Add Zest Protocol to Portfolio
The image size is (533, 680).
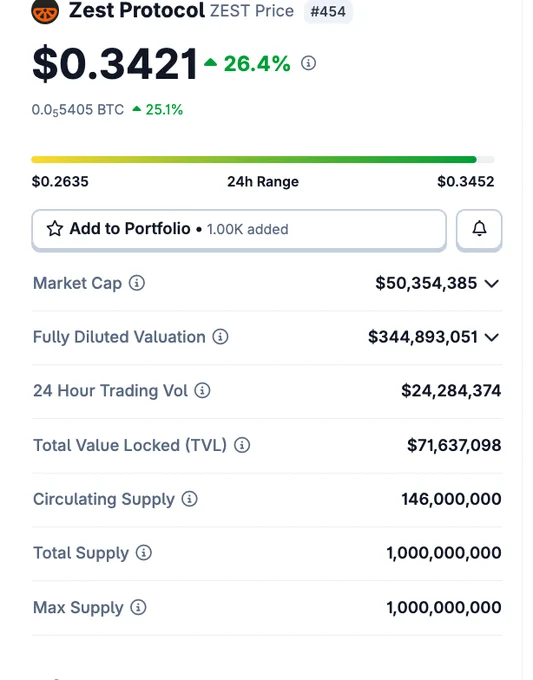[x=239, y=229]
